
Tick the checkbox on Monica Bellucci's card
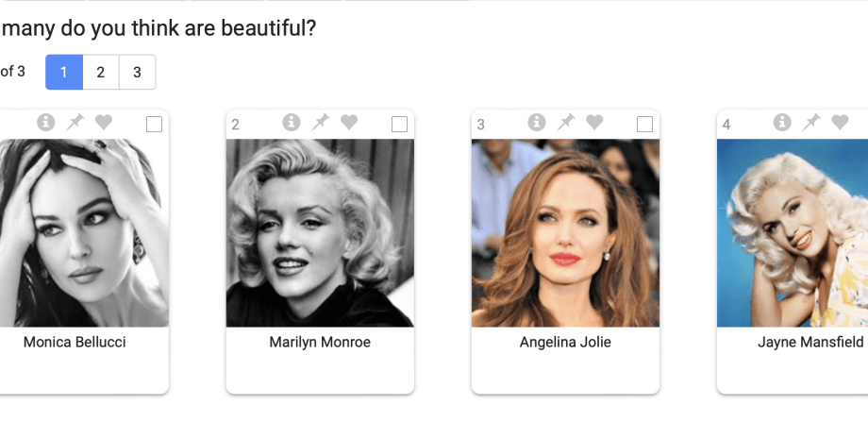(x=155, y=124)
